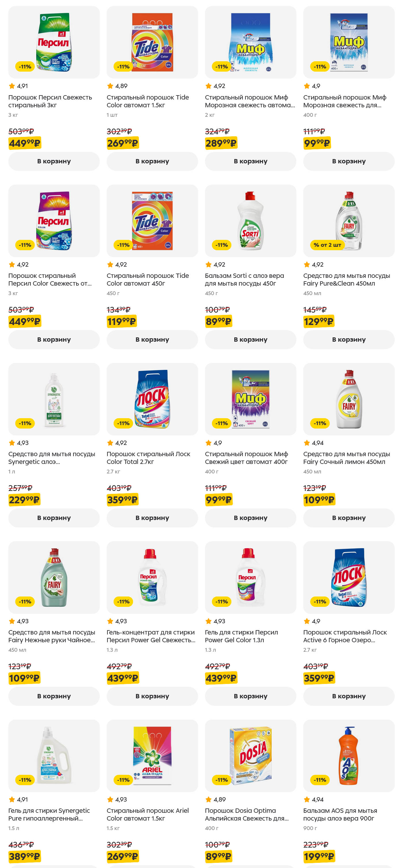Open Гель для стирки Synergetic Pure title link

pos(49,815)
